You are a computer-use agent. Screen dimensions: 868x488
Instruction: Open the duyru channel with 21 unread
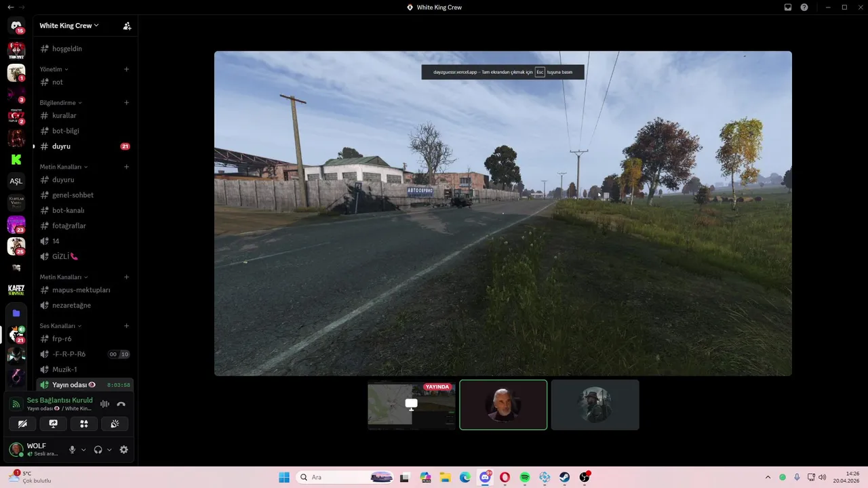point(85,146)
